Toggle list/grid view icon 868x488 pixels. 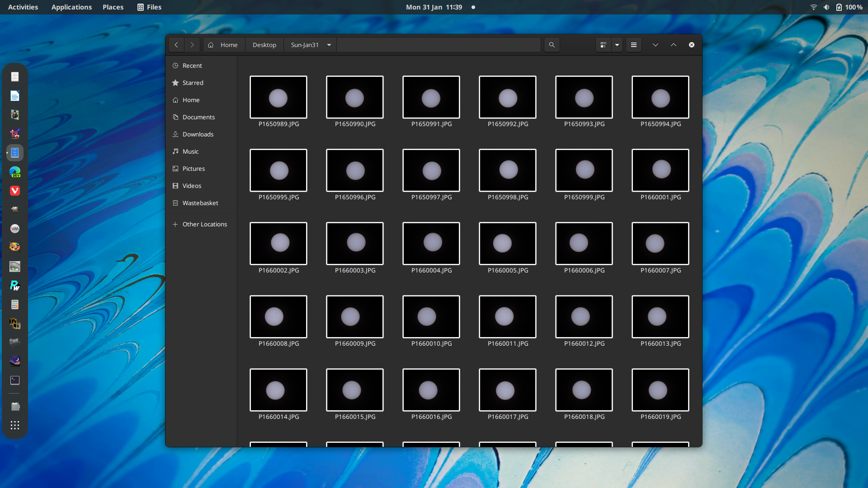603,45
